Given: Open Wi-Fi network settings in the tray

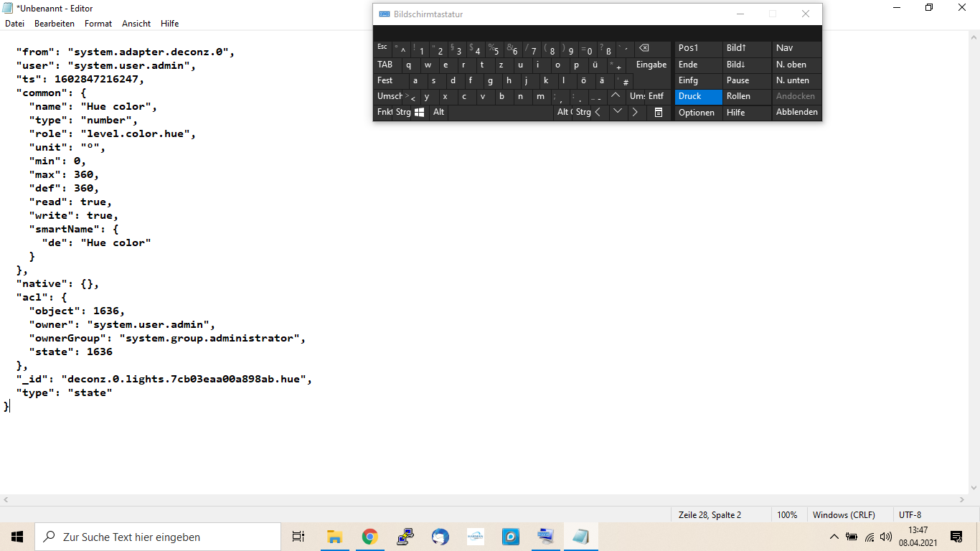Looking at the screenshot, I should (870, 537).
